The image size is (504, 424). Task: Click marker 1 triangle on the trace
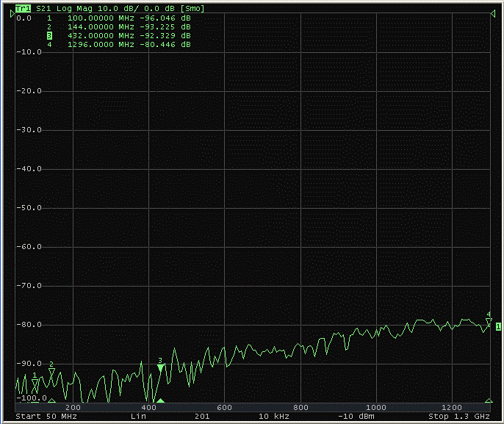35,383
